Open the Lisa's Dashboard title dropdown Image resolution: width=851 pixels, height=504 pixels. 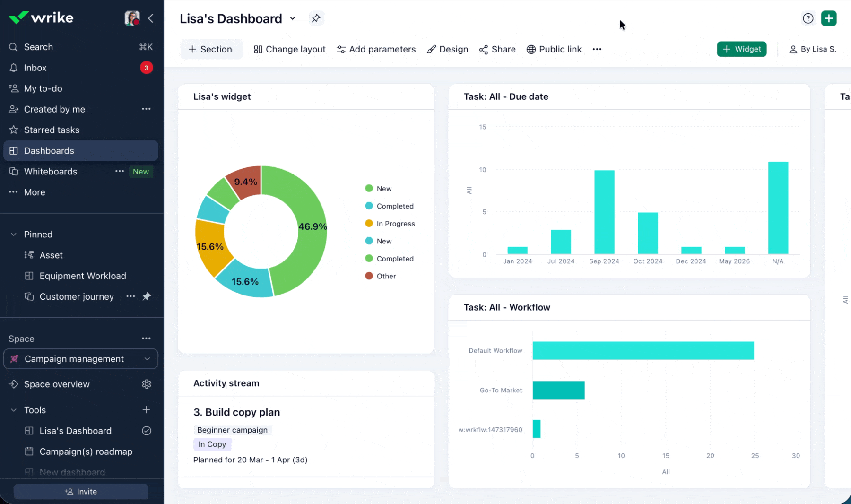click(x=293, y=18)
